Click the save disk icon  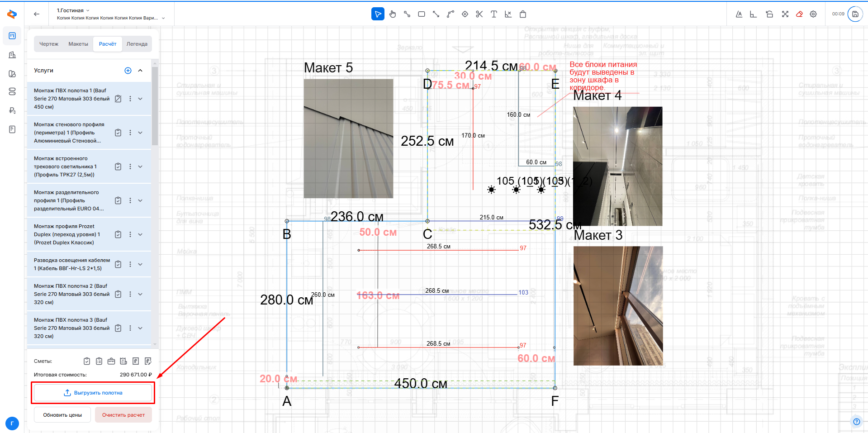click(855, 14)
